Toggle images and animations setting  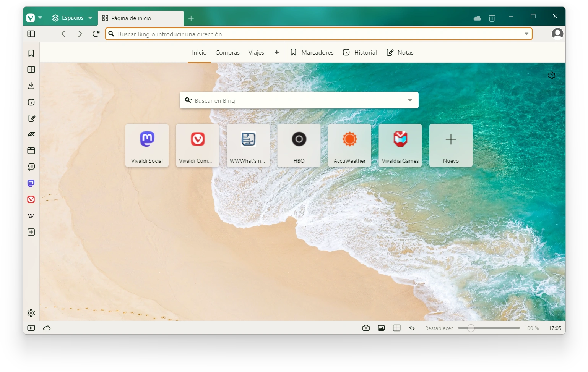pos(381,328)
